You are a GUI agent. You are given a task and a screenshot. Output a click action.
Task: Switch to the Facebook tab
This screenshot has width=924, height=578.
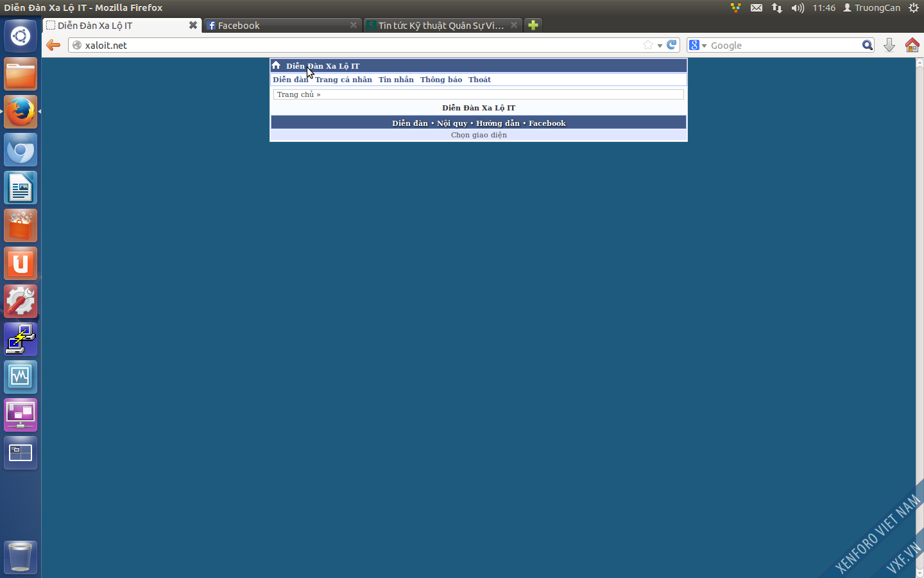282,25
